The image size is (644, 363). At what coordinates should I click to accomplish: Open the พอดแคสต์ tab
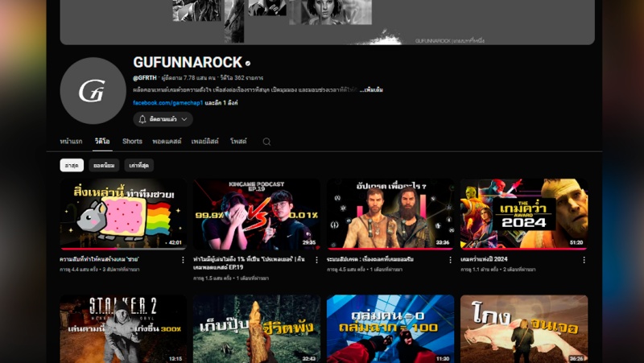[167, 142]
